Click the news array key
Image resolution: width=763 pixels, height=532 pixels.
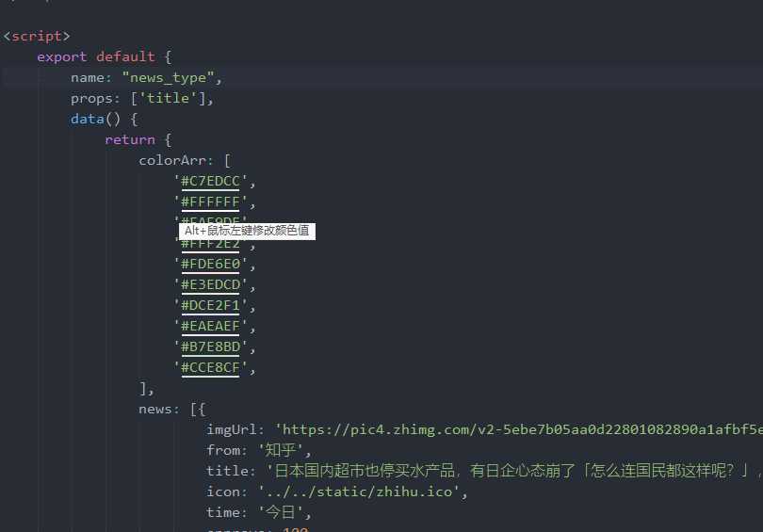[155, 409]
